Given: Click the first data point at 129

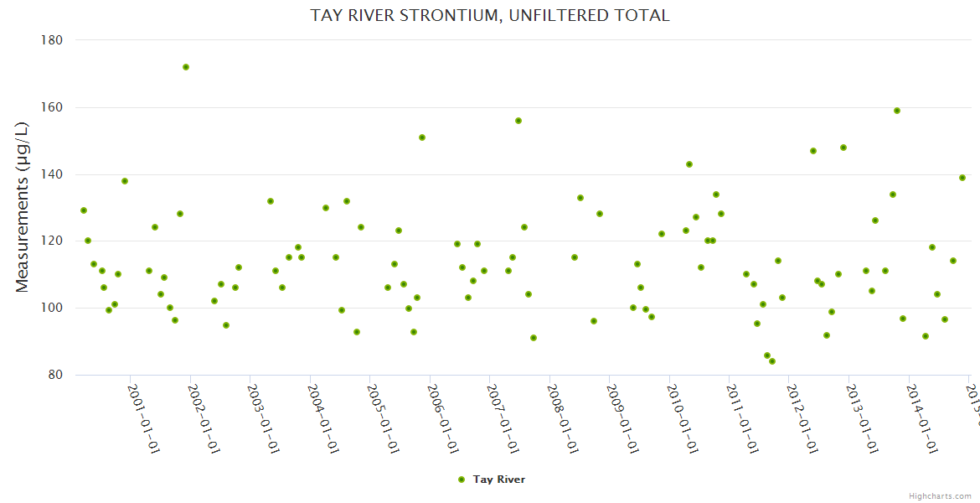Looking at the screenshot, I should [84, 210].
